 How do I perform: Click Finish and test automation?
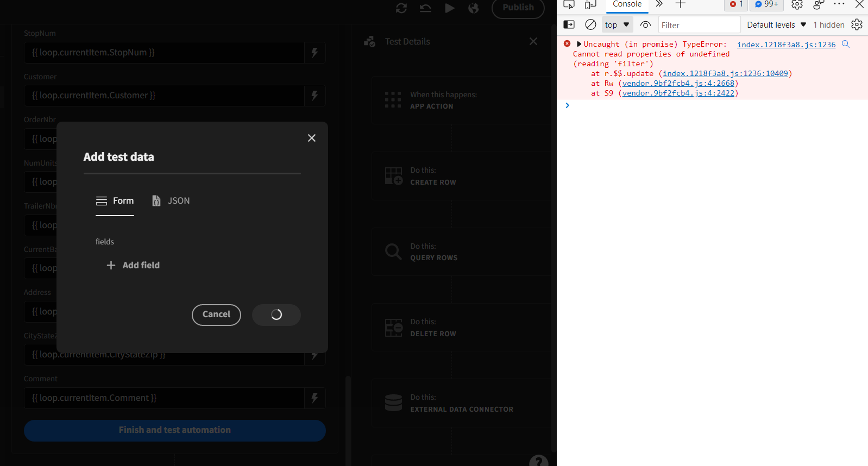tap(175, 430)
